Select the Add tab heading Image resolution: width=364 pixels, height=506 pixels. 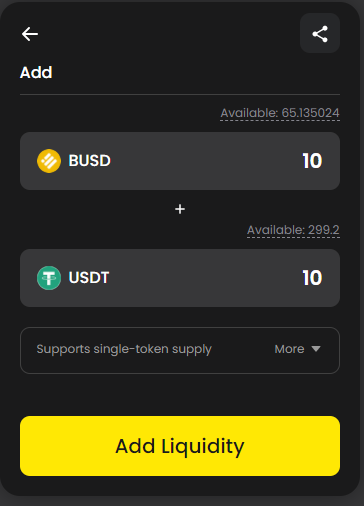[36, 72]
